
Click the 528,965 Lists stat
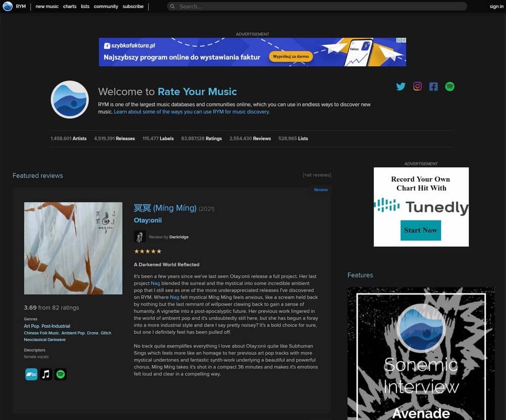pyautogui.click(x=293, y=139)
